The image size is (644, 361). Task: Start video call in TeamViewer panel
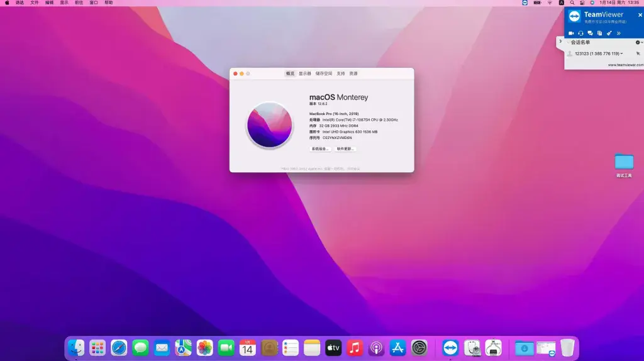[571, 33]
